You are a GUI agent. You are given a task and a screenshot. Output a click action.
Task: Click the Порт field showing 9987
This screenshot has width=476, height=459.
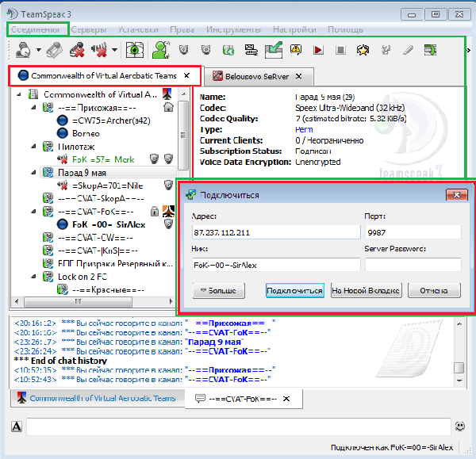click(413, 232)
